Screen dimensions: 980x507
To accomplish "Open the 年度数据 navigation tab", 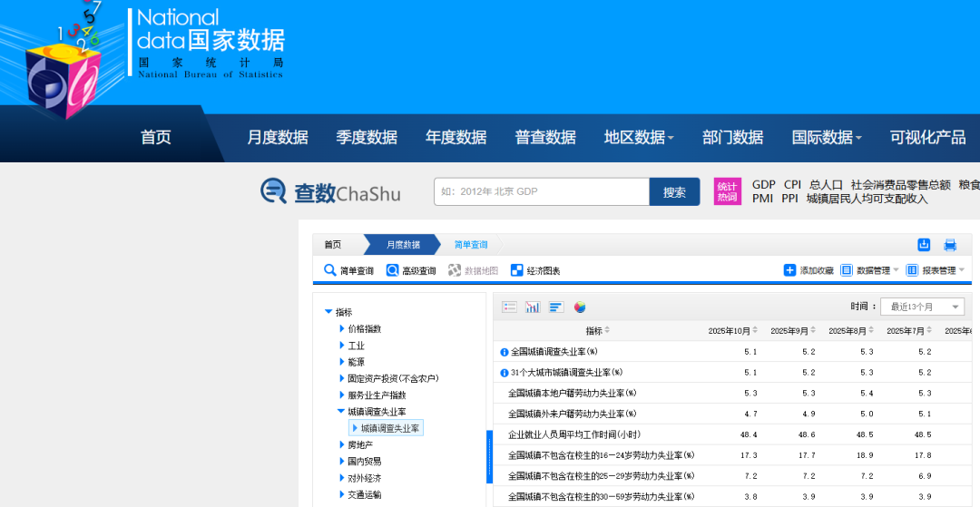I will point(456,138).
